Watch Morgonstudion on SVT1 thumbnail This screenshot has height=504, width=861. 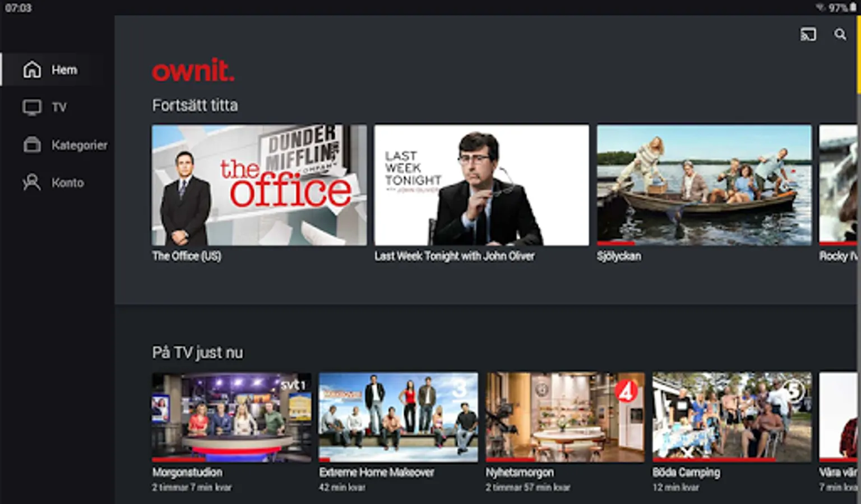coord(232,417)
